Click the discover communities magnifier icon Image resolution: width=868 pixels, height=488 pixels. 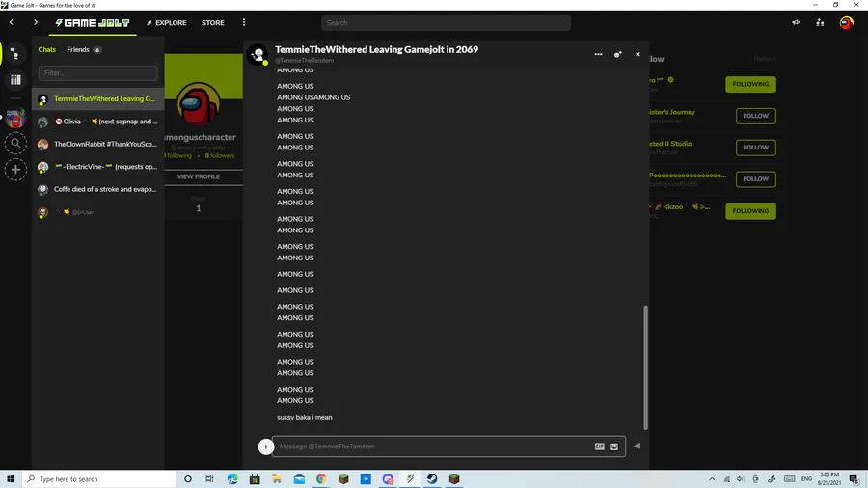pyautogui.click(x=15, y=144)
